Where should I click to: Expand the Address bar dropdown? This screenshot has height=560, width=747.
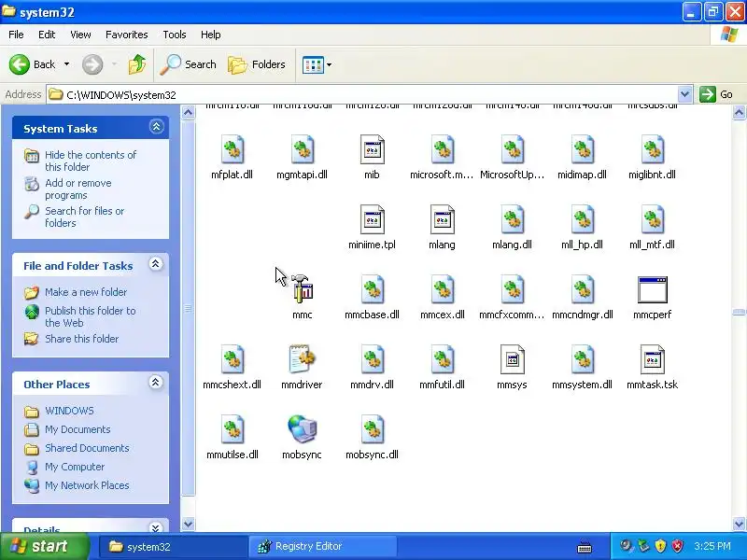[x=684, y=94]
